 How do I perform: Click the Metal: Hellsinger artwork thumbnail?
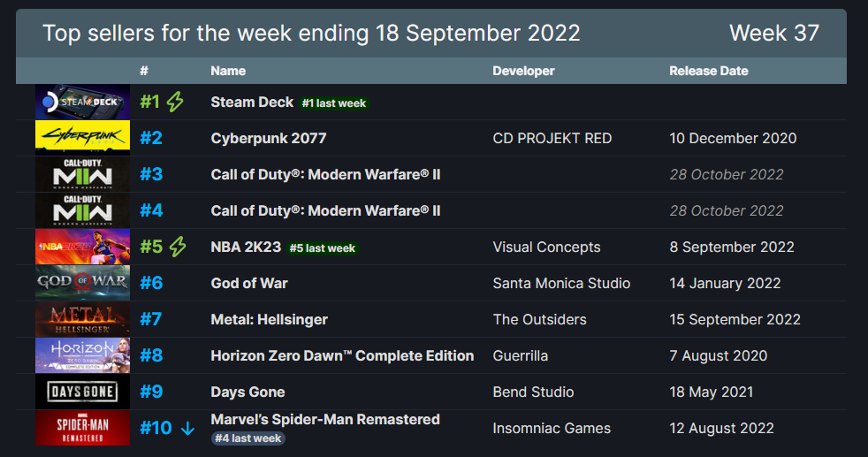[82, 319]
